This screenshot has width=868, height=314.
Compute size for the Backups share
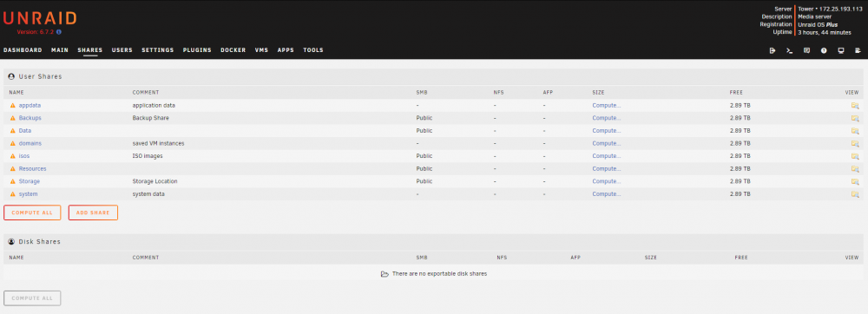tap(607, 118)
